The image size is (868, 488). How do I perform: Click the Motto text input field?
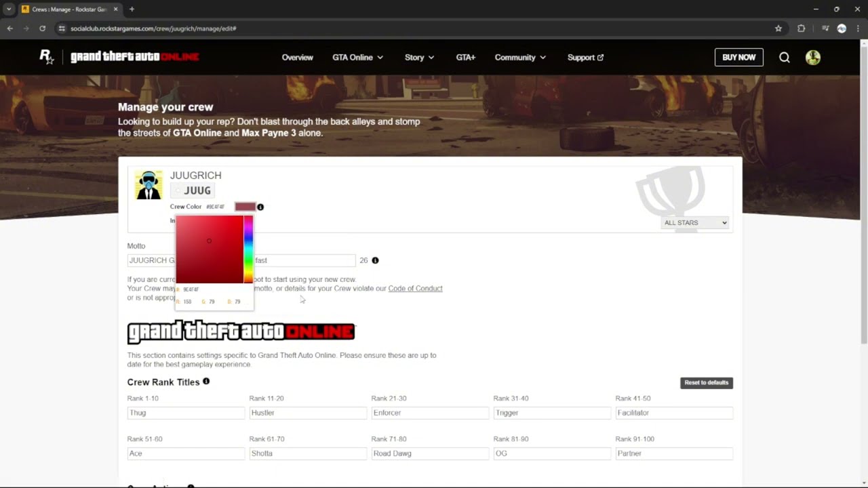241,260
